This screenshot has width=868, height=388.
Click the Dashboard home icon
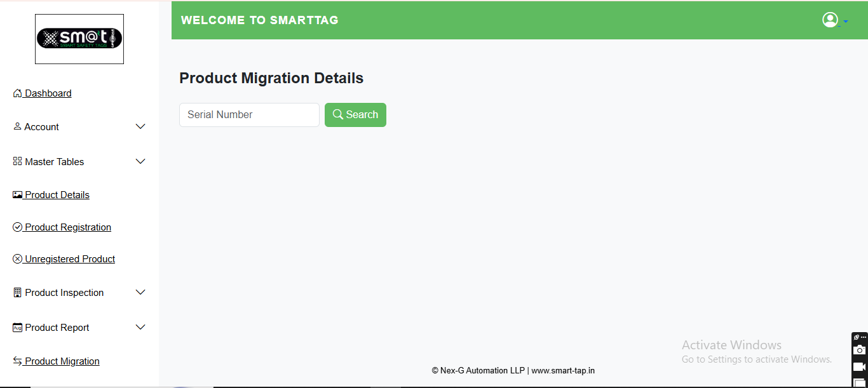pyautogui.click(x=17, y=93)
